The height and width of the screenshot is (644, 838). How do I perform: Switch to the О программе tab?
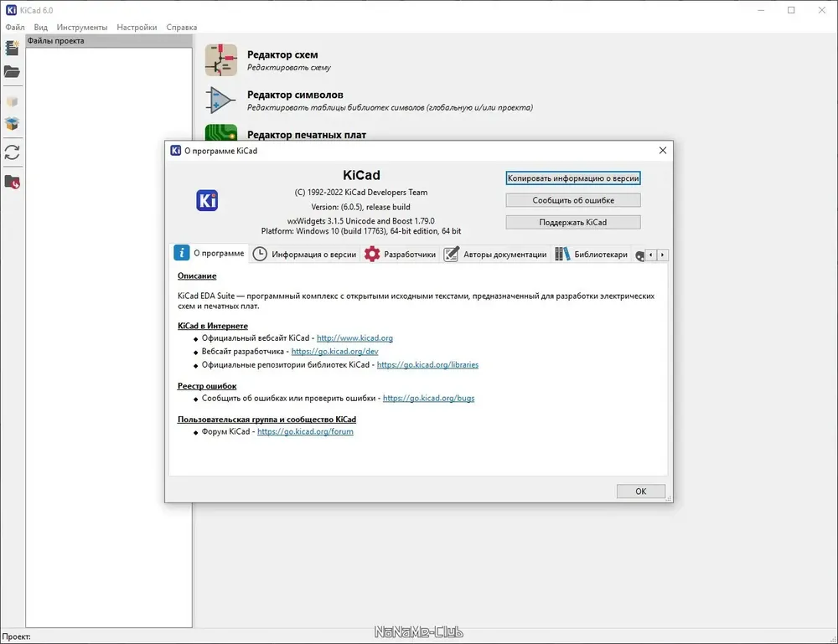point(210,253)
